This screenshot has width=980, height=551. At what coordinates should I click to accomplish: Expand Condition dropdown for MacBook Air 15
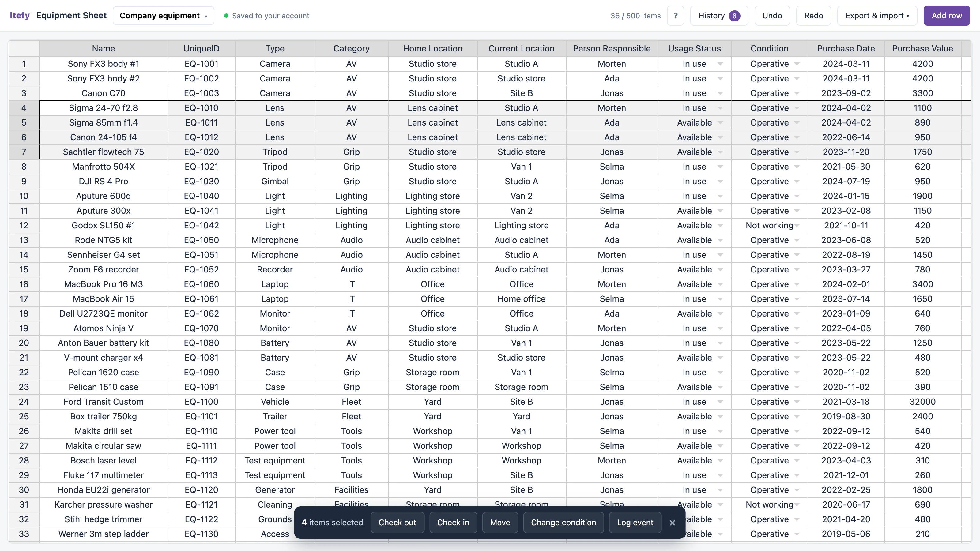tap(797, 299)
